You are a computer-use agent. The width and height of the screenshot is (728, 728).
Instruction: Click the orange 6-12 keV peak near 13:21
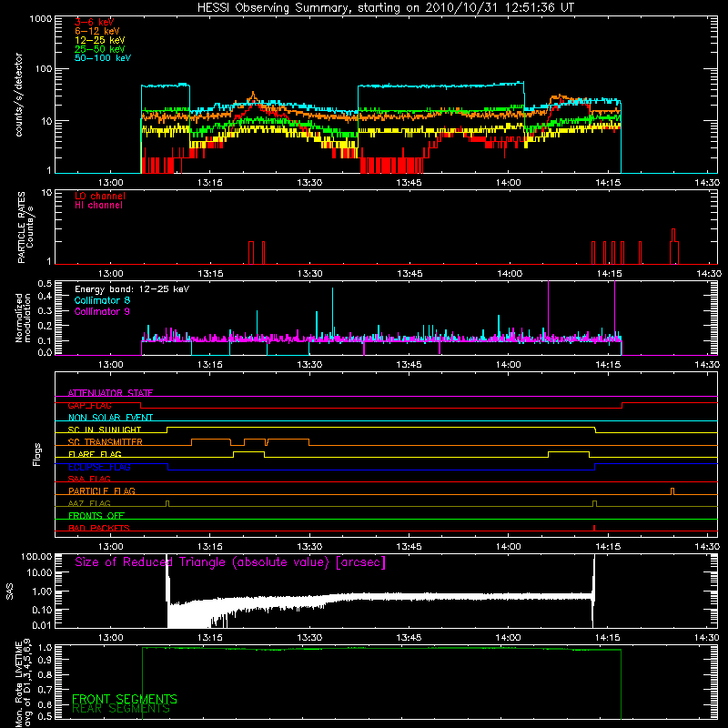point(253,97)
